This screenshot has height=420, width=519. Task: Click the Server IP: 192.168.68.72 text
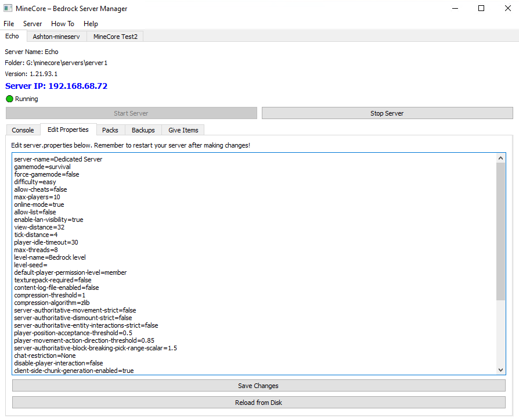(x=56, y=86)
